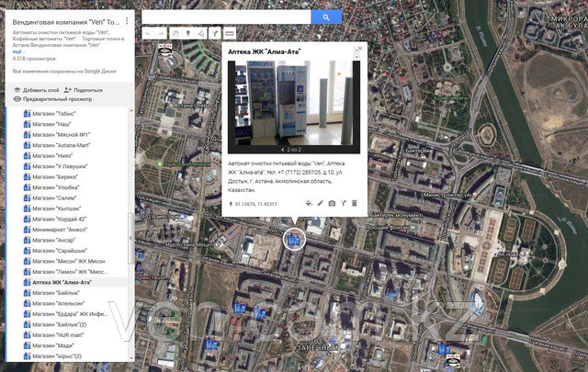Select Магазин "Улыбка" in the list

point(51,187)
